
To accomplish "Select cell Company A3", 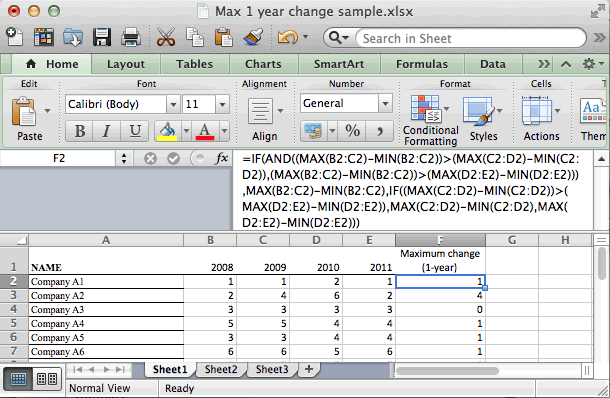I will (x=106, y=310).
